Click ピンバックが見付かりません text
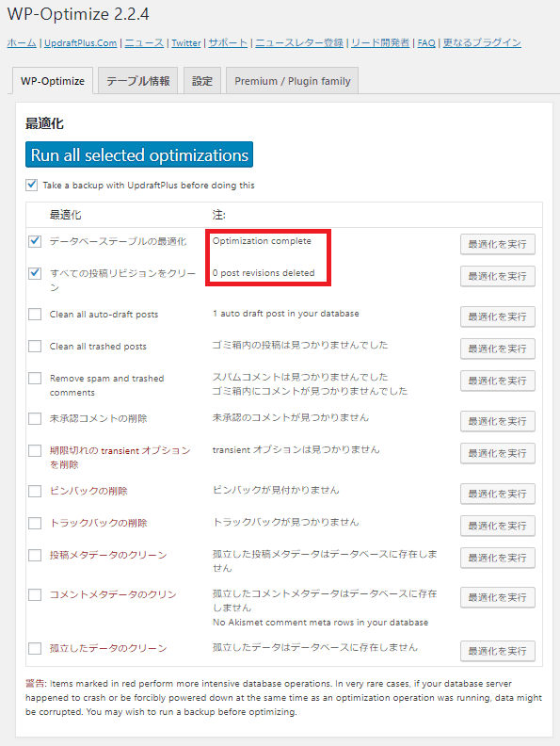Viewport: 560px width, 746px height. click(276, 490)
